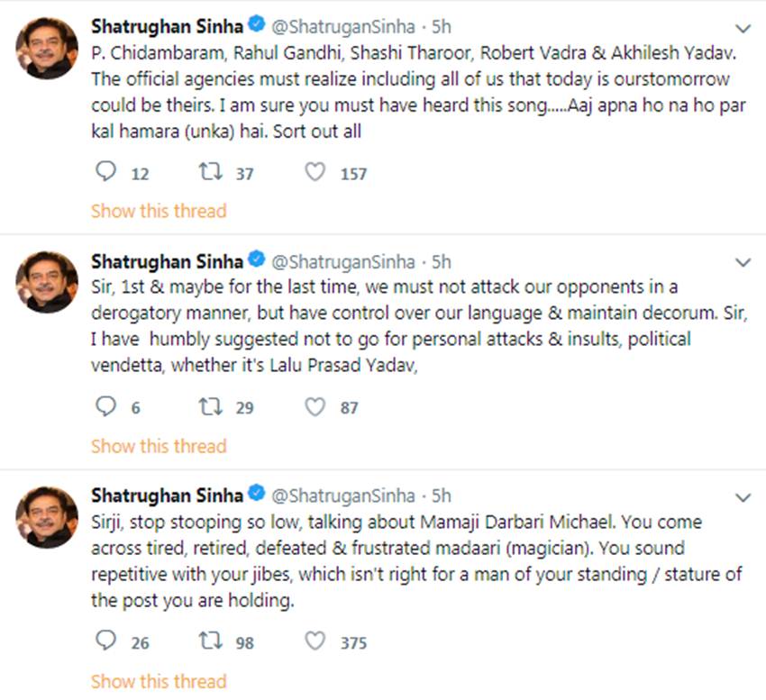
Task: Retweet the tweet with 37 retweets
Action: (209, 172)
